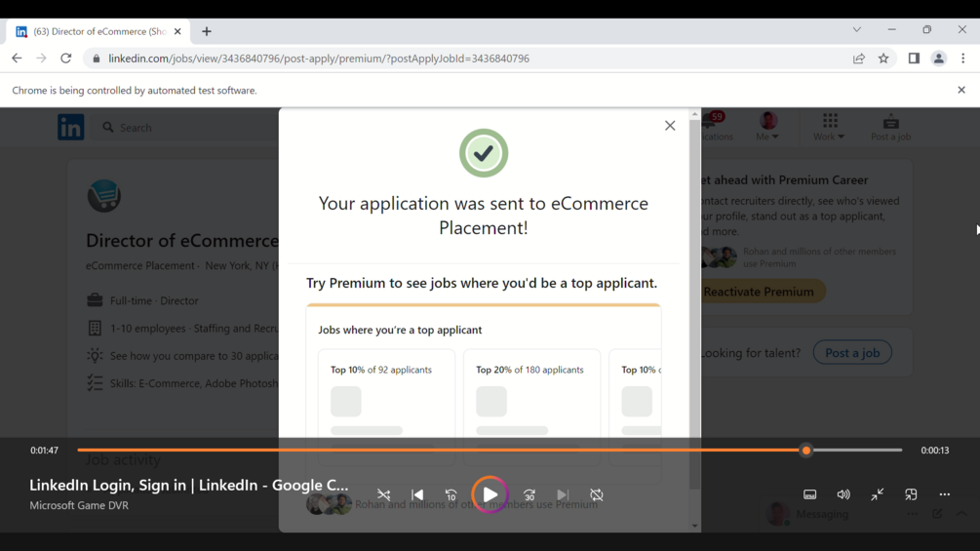Open the Work apps dropdown

click(829, 126)
